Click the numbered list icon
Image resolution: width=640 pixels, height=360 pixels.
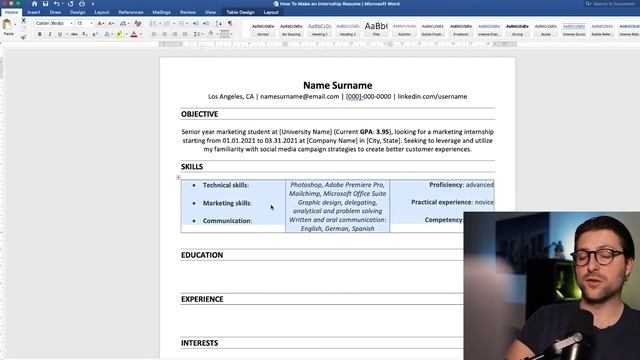167,23
